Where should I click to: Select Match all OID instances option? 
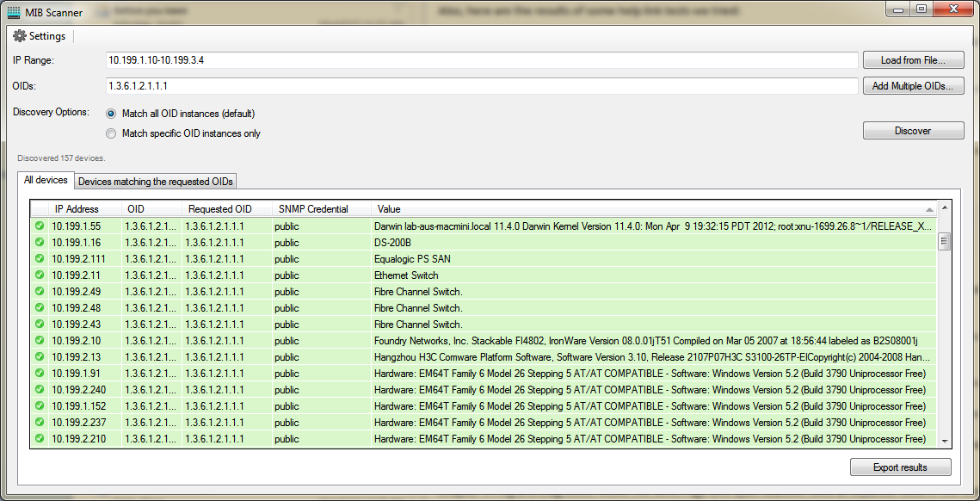click(111, 114)
